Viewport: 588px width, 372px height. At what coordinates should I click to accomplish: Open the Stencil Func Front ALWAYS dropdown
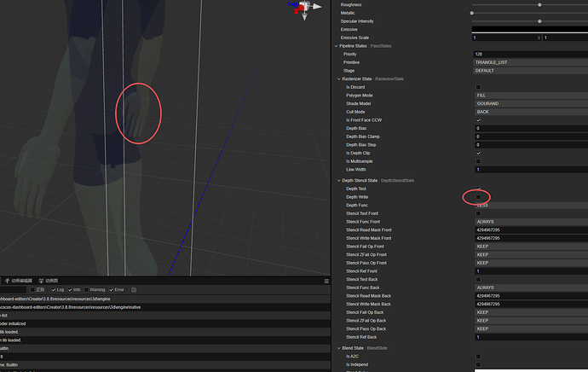(x=532, y=222)
